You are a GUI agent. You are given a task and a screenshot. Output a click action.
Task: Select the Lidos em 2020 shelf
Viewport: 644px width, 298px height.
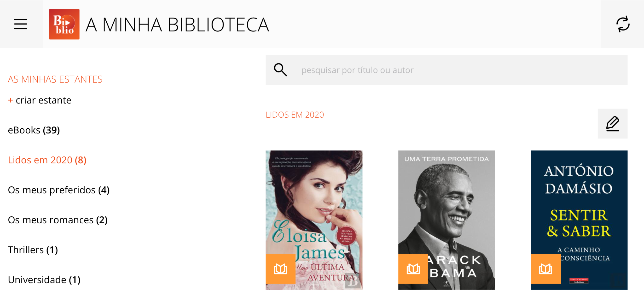[47, 160]
